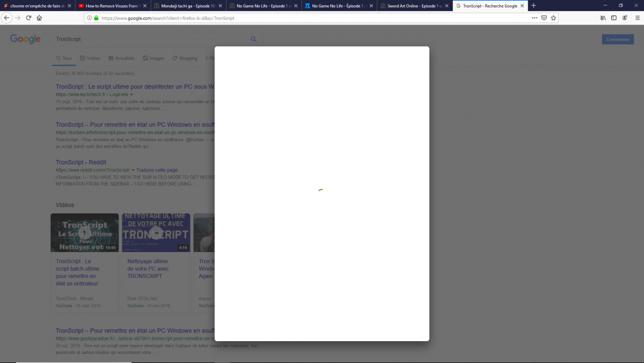644x363 pixels.
Task: Close the 'TronScript - Recherche Google' tab
Action: point(522,6)
